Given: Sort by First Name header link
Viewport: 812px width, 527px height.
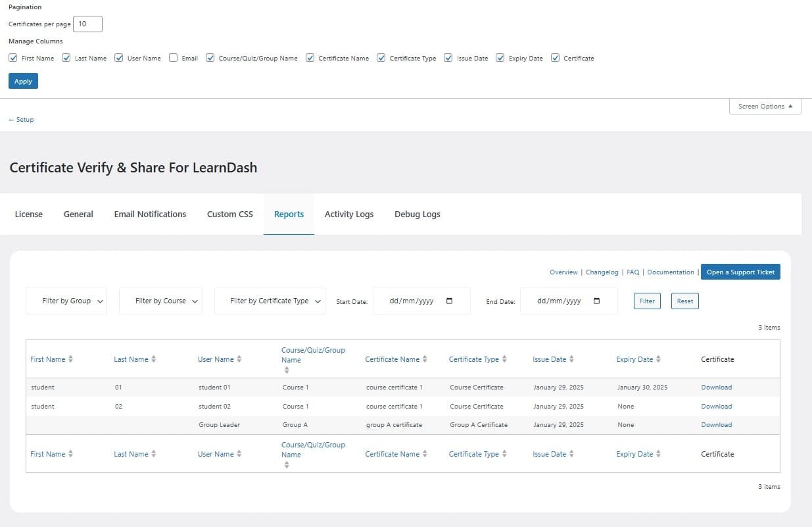Looking at the screenshot, I should coord(48,359).
